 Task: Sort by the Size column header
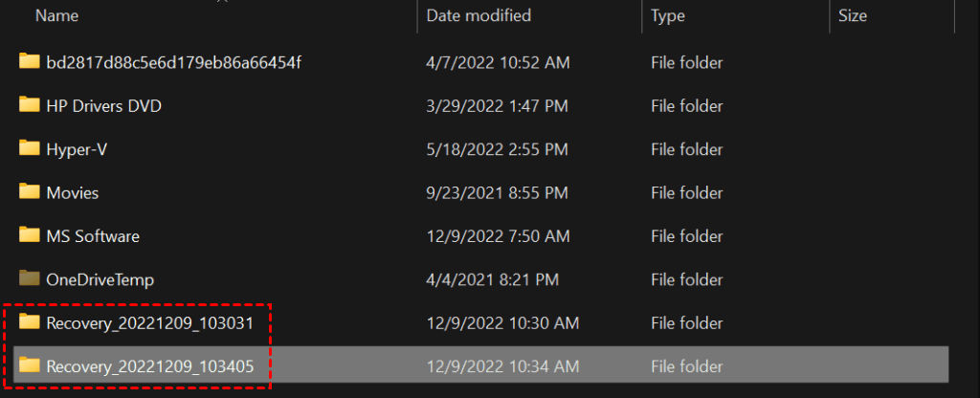point(852,15)
